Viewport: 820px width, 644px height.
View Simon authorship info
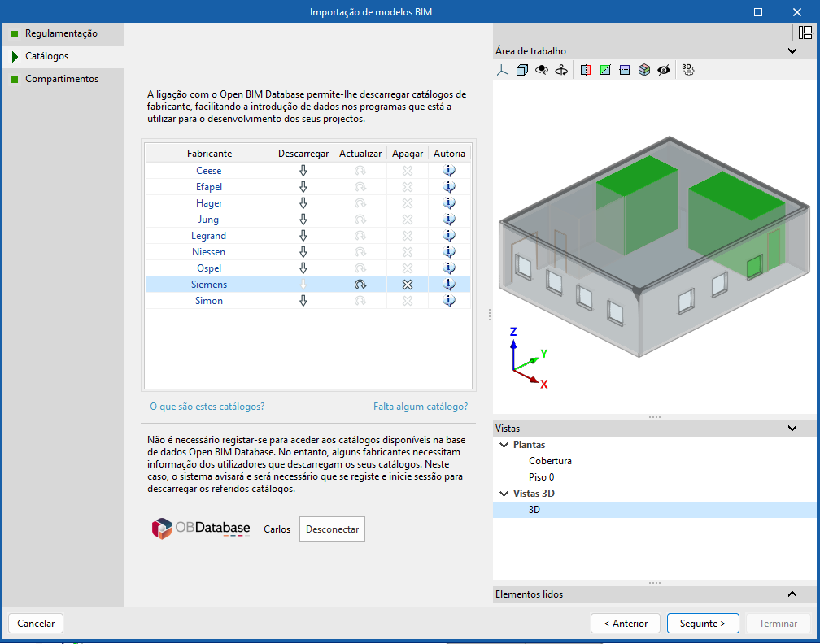coord(449,301)
